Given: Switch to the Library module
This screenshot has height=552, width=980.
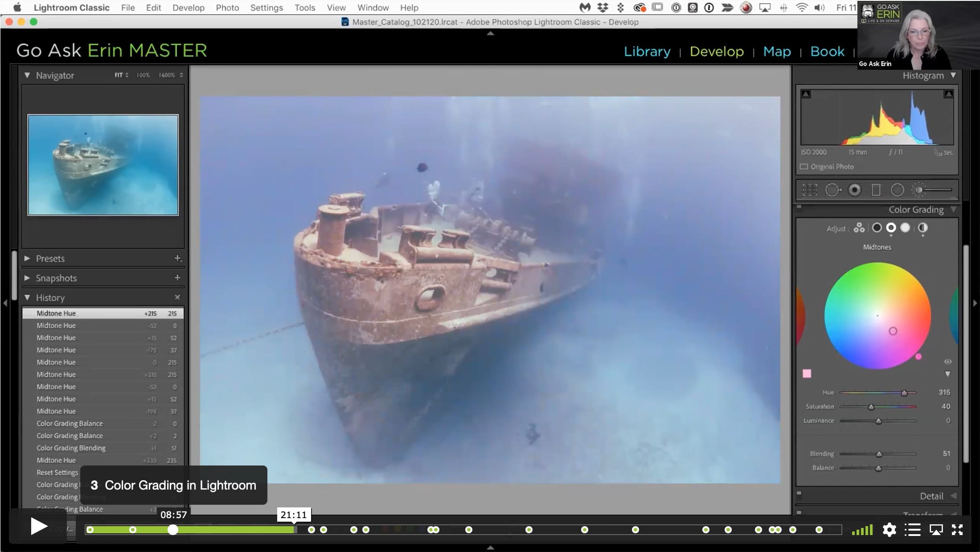Looking at the screenshot, I should click(647, 51).
